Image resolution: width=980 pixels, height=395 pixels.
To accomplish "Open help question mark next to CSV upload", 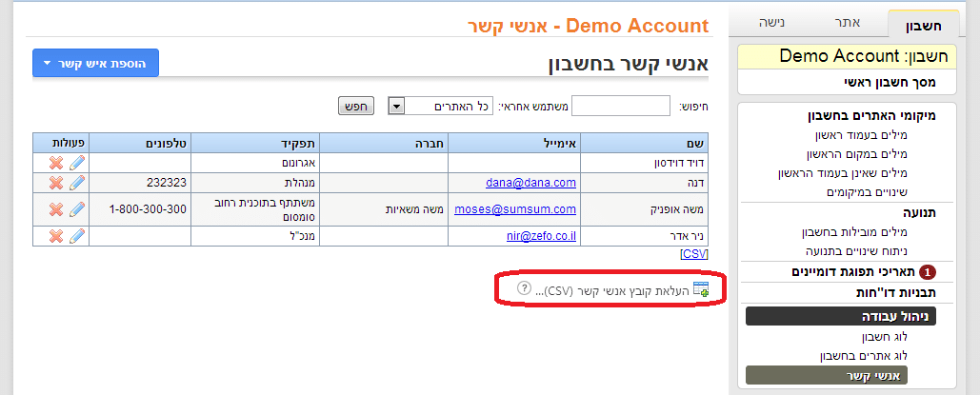I will (x=523, y=287).
